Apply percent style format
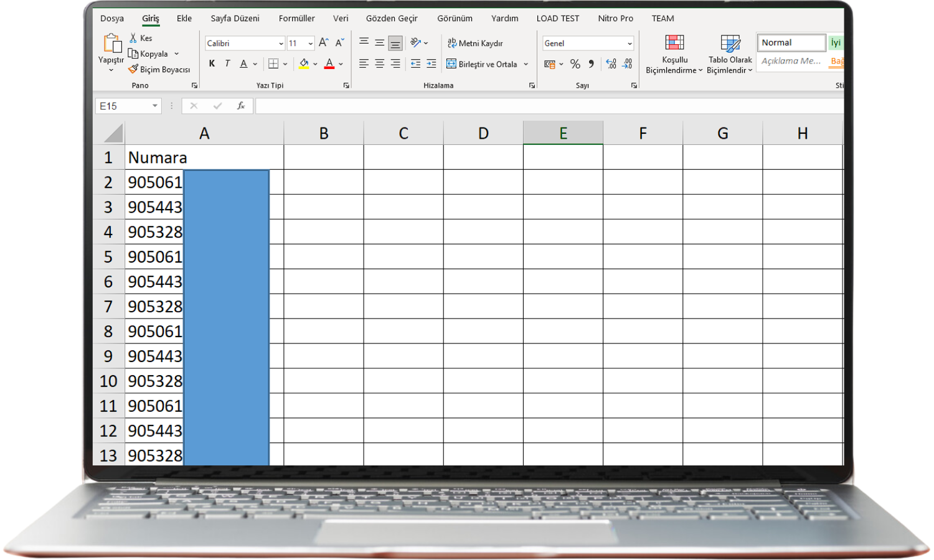934x560 pixels. click(x=575, y=64)
